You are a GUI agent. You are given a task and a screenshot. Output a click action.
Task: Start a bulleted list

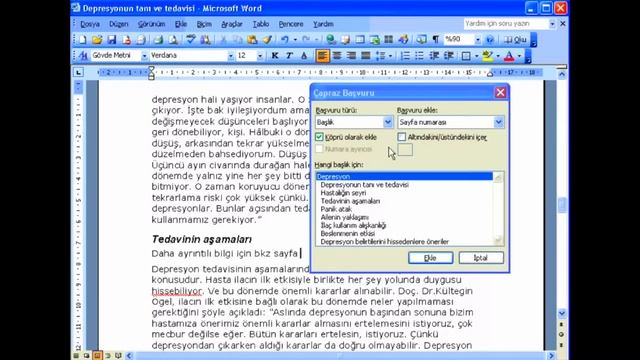[420, 56]
